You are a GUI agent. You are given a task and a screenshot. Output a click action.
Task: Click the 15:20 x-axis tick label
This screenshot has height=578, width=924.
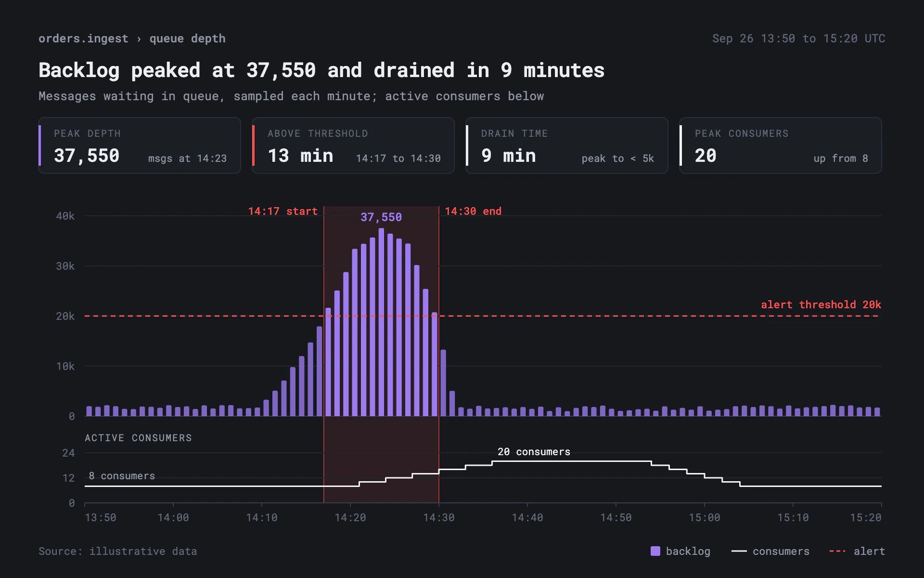[x=866, y=517]
